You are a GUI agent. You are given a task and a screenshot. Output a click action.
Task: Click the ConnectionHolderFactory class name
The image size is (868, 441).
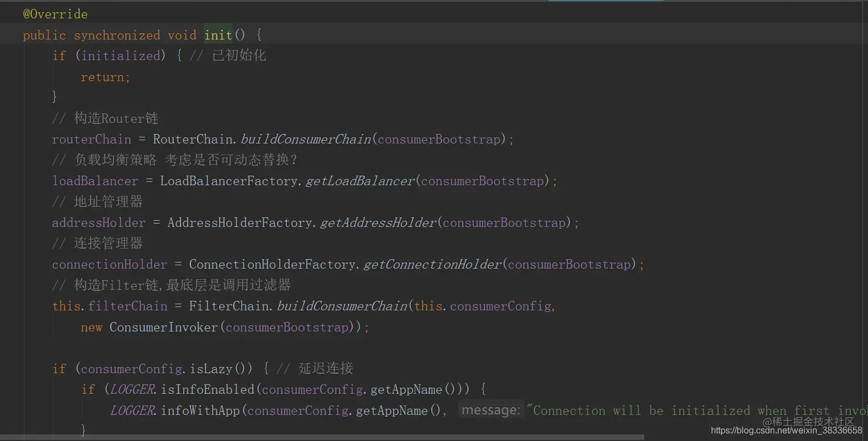[x=273, y=264]
